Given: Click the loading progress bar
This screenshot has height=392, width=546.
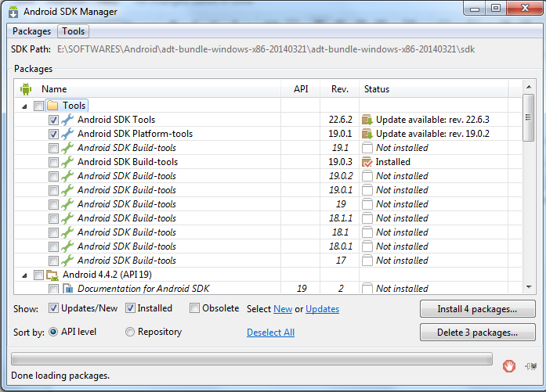Looking at the screenshot, I should click(251, 359).
